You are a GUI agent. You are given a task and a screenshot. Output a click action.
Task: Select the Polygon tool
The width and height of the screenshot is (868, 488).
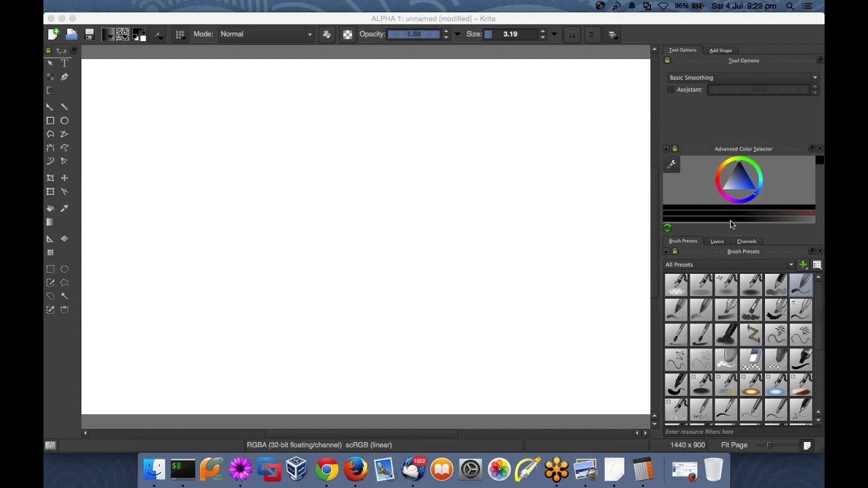pos(50,134)
